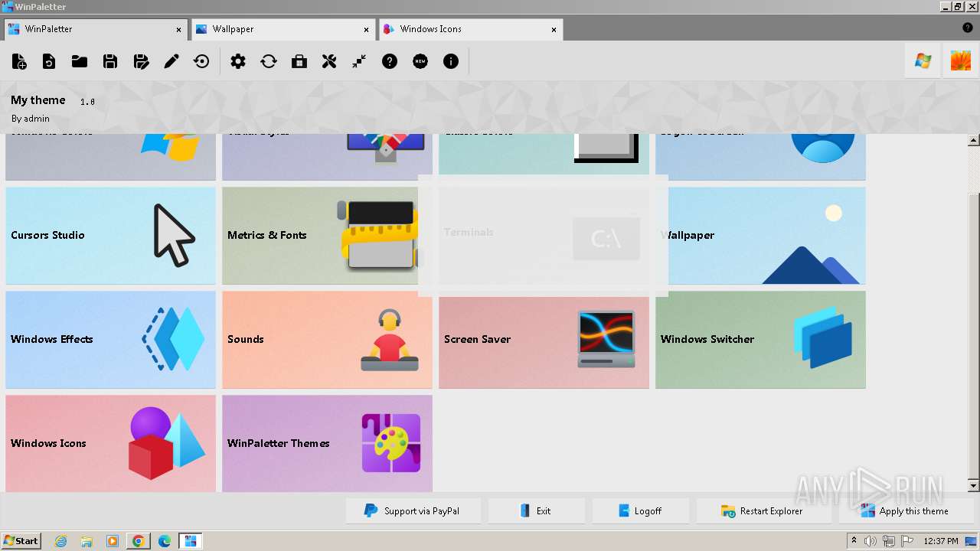Image resolution: width=980 pixels, height=551 pixels.
Task: Open File Explorer from the taskbar
Action: [87, 541]
